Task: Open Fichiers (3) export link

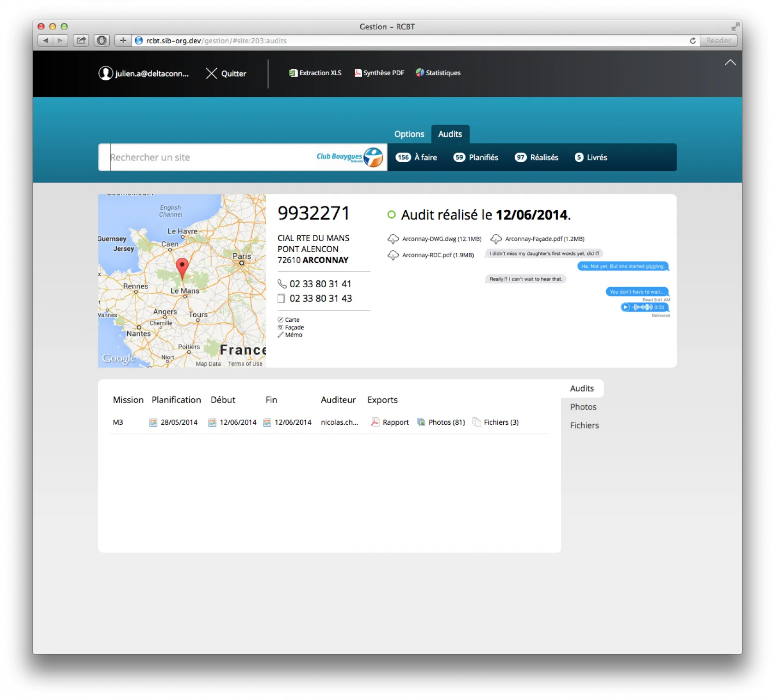Action: 495,422
